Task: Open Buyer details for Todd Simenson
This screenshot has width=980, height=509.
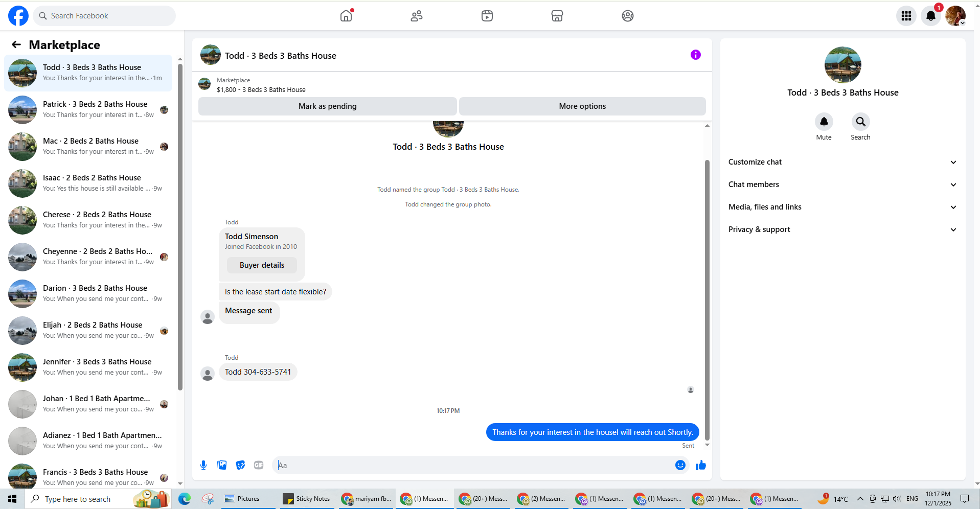Action: pos(262,265)
